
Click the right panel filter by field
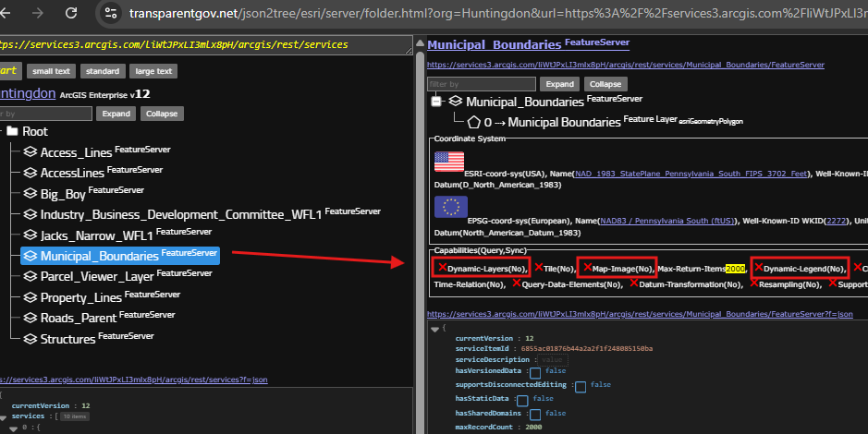pos(481,84)
